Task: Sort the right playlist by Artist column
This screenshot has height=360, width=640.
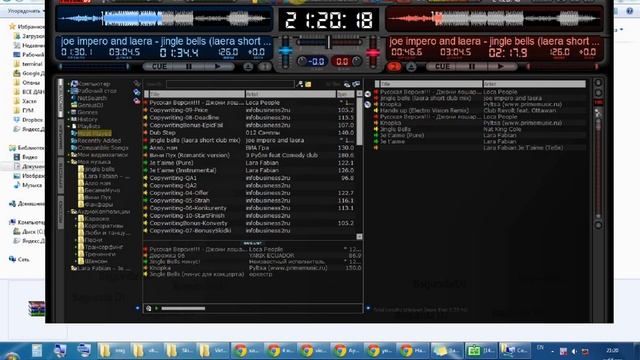Action: click(534, 84)
